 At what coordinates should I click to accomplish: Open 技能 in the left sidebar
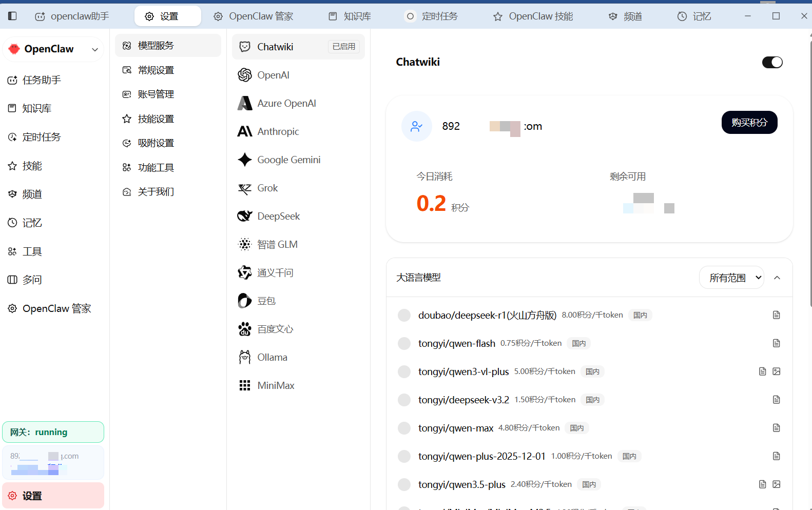(x=53, y=166)
